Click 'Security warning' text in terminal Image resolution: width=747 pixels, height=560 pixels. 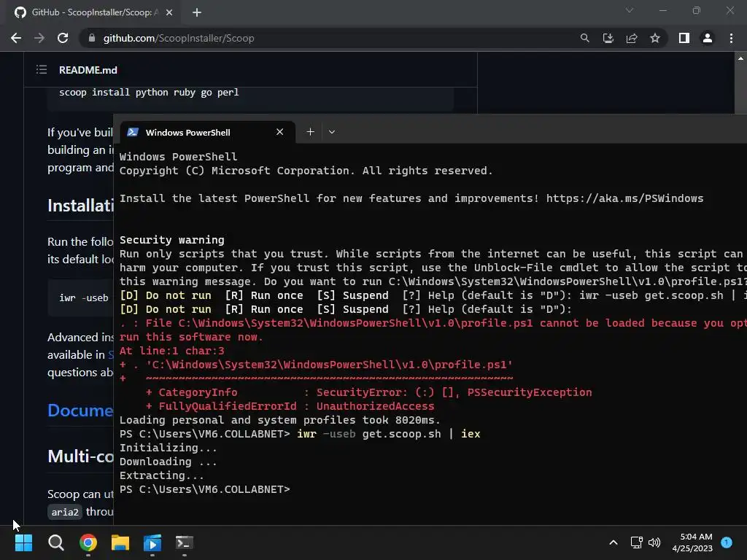pos(171,240)
